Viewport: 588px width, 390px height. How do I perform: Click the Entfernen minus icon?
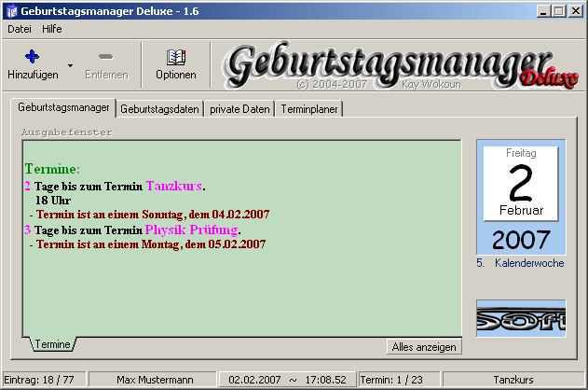[x=105, y=57]
